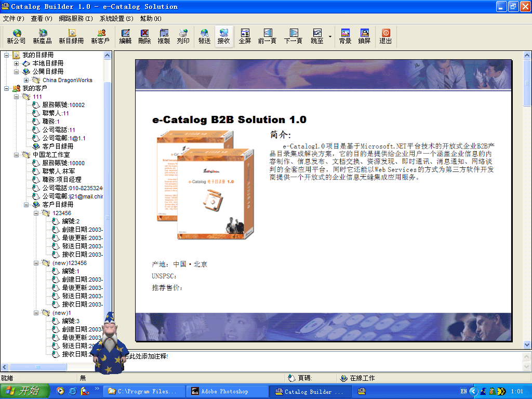Collapse the (new)123456 catalog node
This screenshot has width=532, height=399.
[x=36, y=263]
